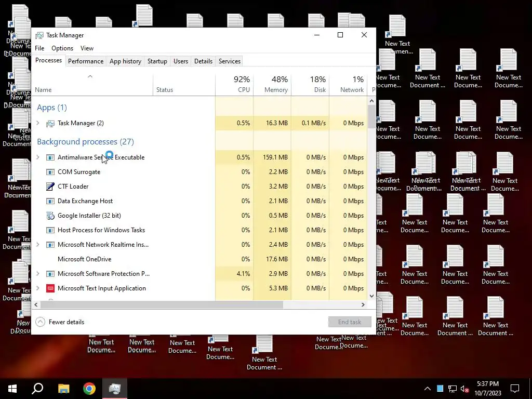This screenshot has width=532, height=399.
Task: Click the Host Process for Windows Tasks icon
Action: (50, 230)
